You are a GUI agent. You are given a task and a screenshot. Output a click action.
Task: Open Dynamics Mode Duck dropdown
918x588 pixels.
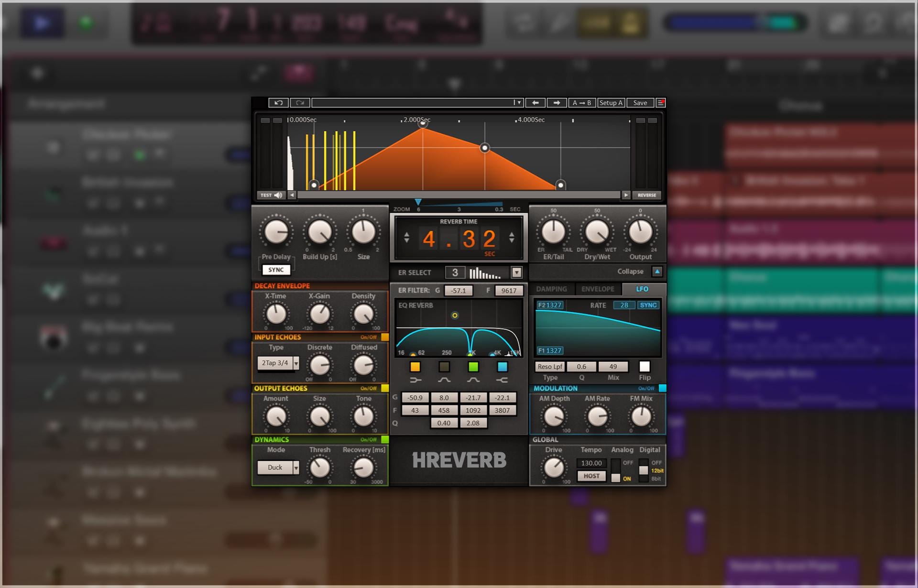[278, 468]
